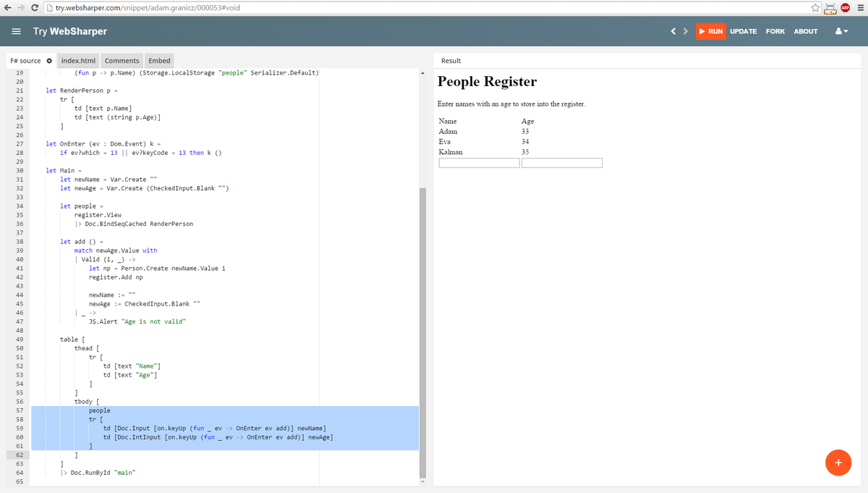The width and height of the screenshot is (868, 493).
Task: Click the People Register heading
Action: (488, 82)
